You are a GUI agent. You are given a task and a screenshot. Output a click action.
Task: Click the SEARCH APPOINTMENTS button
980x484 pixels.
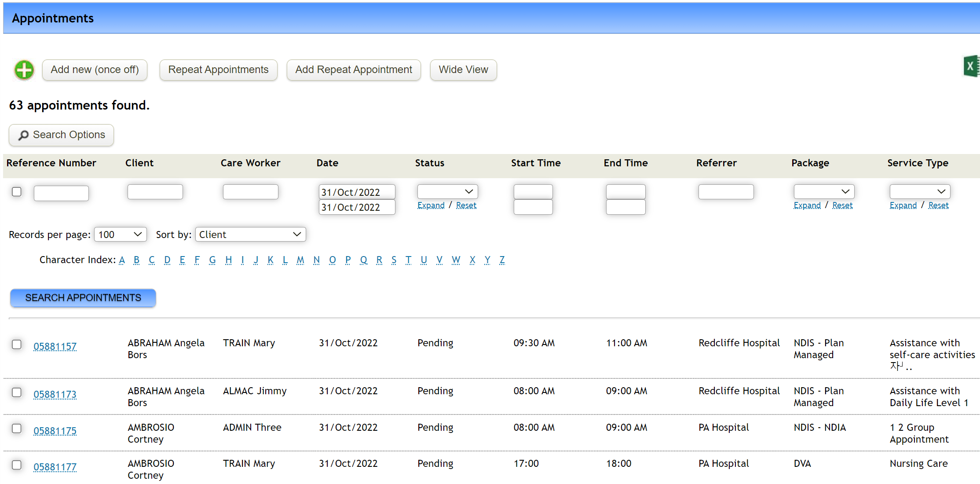pos(83,298)
